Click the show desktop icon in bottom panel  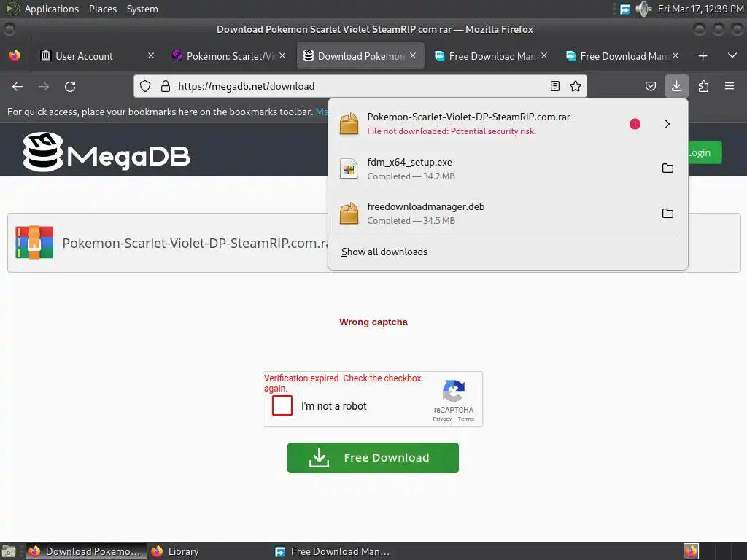(x=9, y=551)
